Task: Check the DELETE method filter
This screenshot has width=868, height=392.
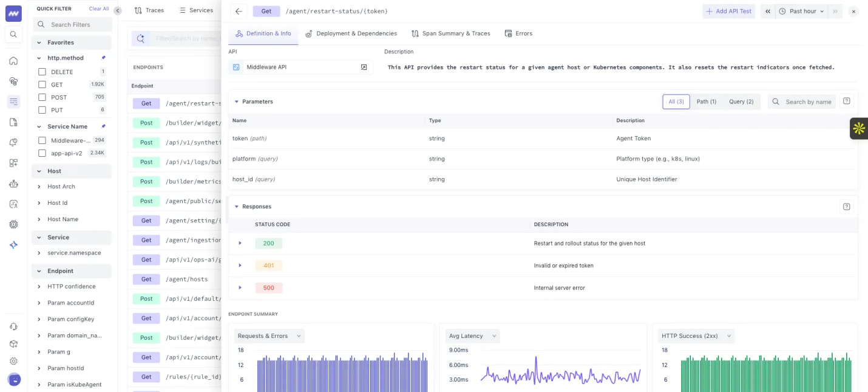Action: point(42,72)
